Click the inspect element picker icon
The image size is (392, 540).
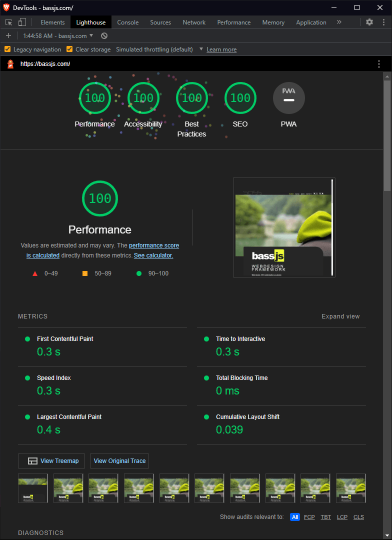[9, 22]
